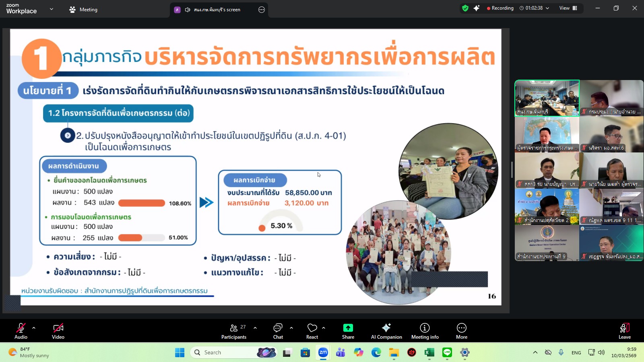Viewport: 644px width, 362px height.
Task: Open the React reactions menu
Action: pos(312,331)
